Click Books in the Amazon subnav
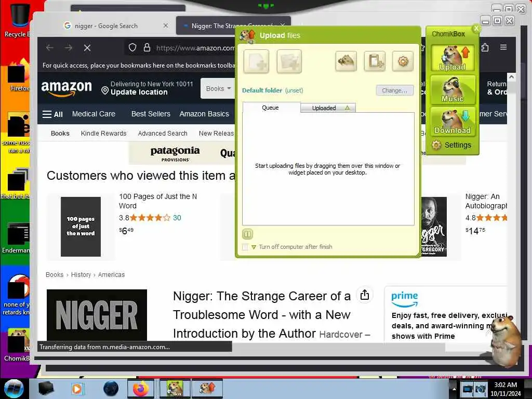 tap(60, 134)
